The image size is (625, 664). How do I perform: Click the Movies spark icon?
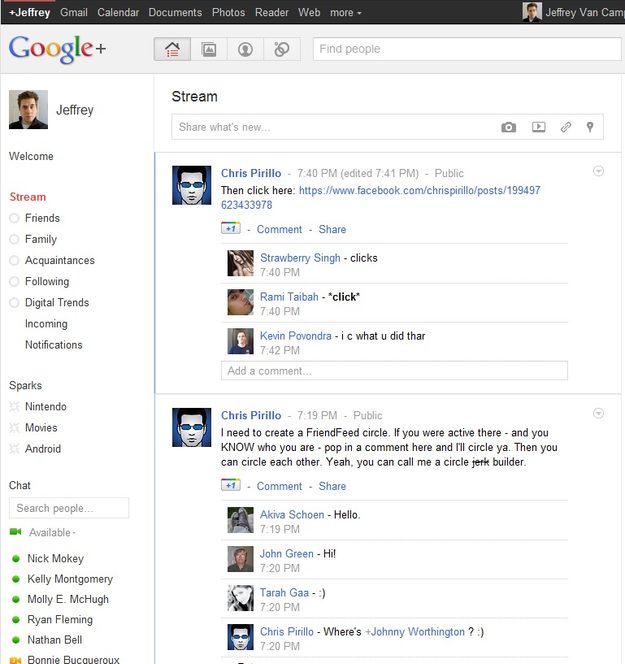(14, 428)
